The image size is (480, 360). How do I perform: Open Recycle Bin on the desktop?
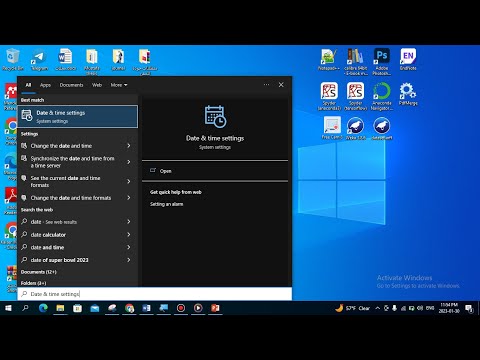pos(13,59)
